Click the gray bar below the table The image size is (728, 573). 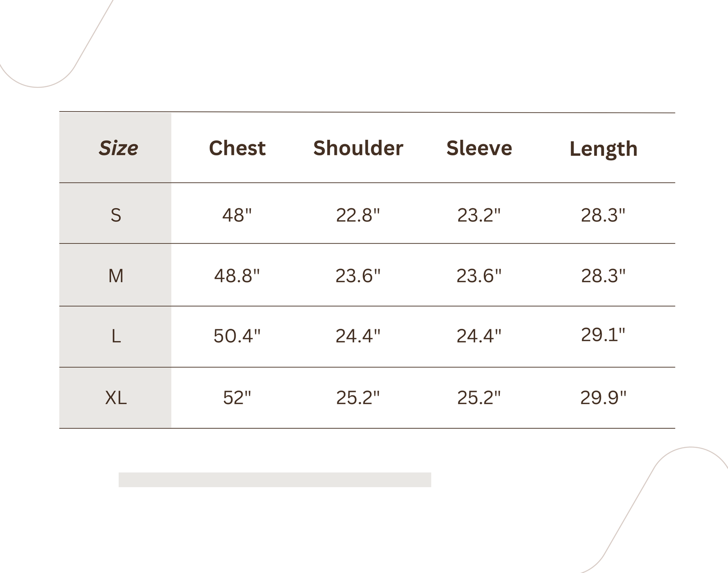pyautogui.click(x=275, y=480)
